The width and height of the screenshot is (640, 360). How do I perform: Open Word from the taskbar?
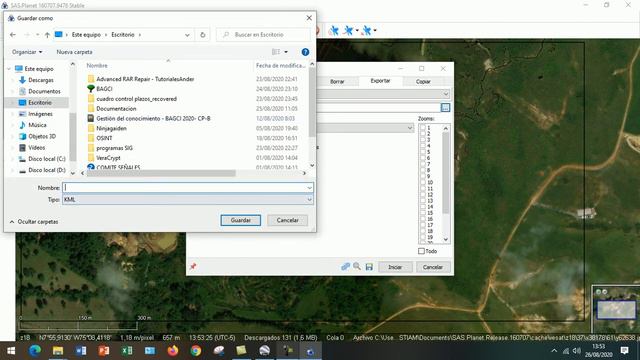(x=80, y=351)
